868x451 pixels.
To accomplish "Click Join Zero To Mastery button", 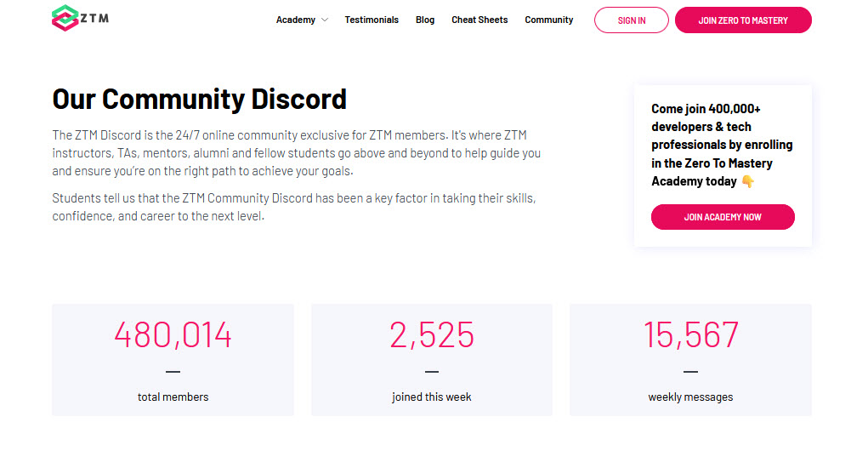I will [743, 20].
